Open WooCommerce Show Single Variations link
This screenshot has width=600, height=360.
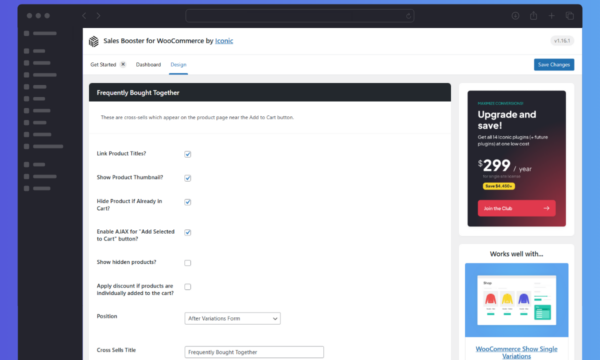pyautogui.click(x=516, y=352)
